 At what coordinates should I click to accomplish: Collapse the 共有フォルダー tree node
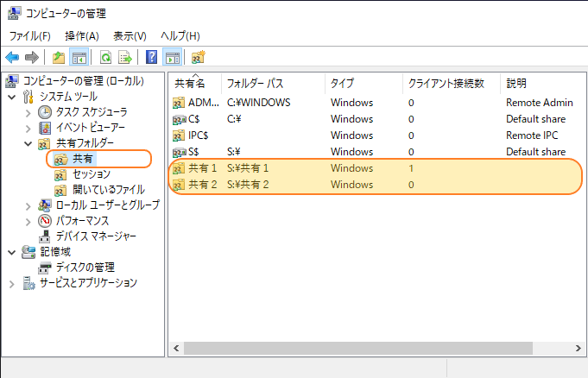click(28, 143)
